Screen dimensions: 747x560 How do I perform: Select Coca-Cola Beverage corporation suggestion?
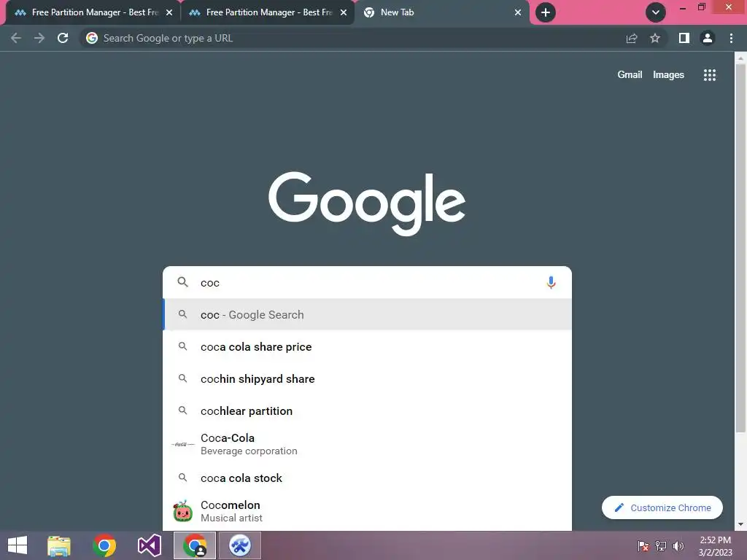pyautogui.click(x=367, y=444)
